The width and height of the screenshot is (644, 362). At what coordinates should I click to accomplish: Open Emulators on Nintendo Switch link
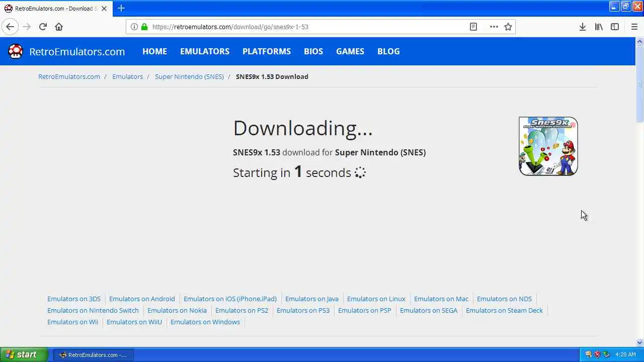[93, 310]
